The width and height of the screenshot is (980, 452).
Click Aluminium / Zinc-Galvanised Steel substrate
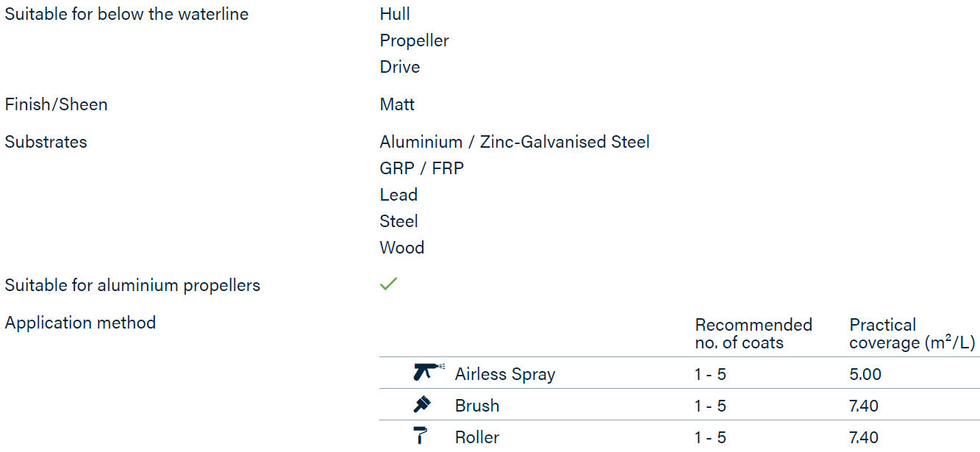coord(515,142)
